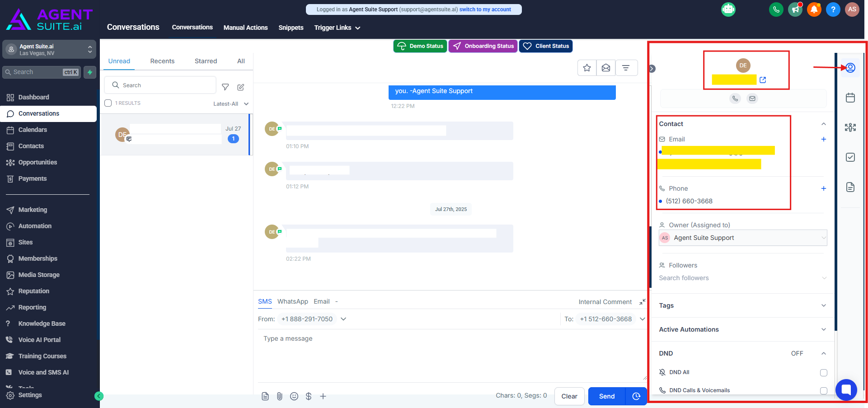Open the contact details sidebar icon

850,68
